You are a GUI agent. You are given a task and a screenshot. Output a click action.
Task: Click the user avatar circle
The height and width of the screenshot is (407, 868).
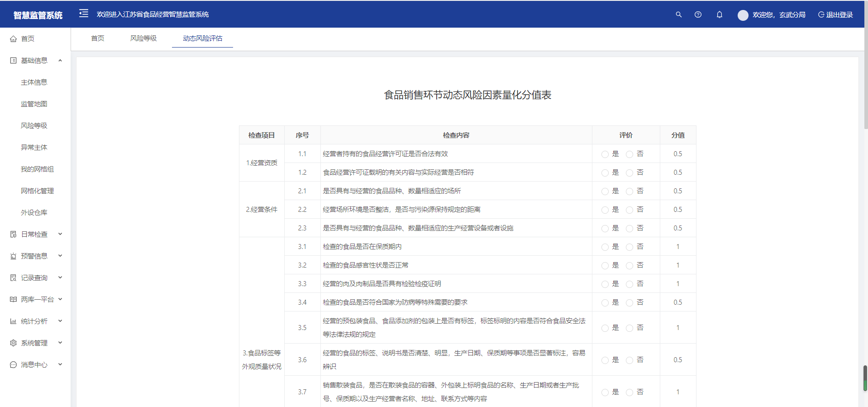(x=743, y=15)
